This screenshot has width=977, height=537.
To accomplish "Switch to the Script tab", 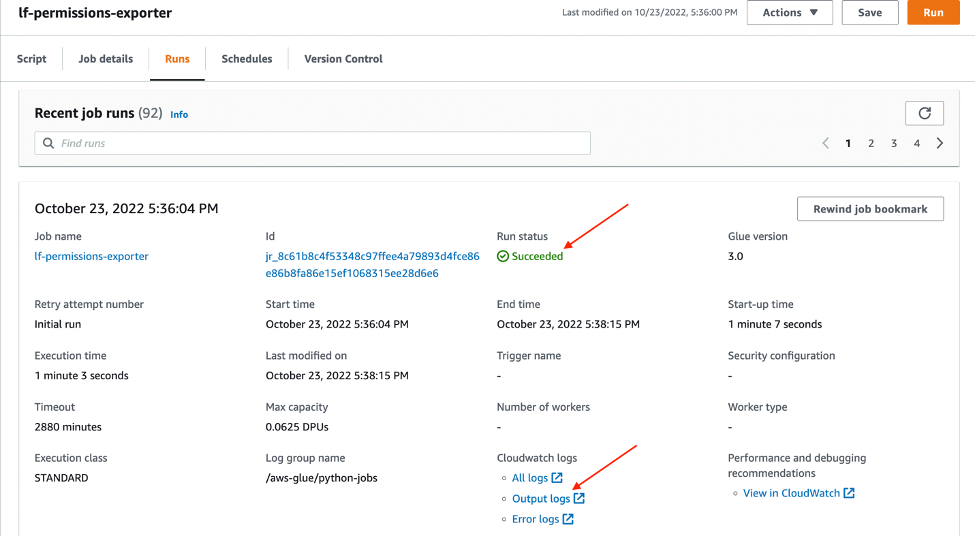I will tap(32, 59).
